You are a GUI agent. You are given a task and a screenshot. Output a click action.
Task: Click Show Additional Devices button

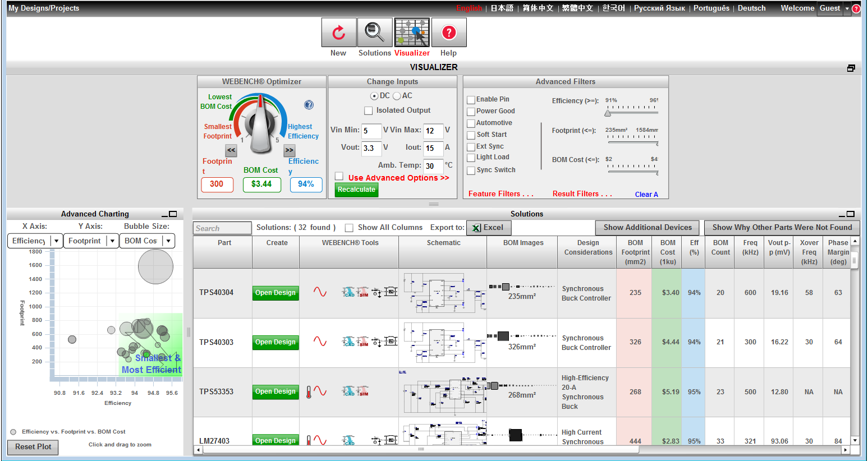click(647, 228)
